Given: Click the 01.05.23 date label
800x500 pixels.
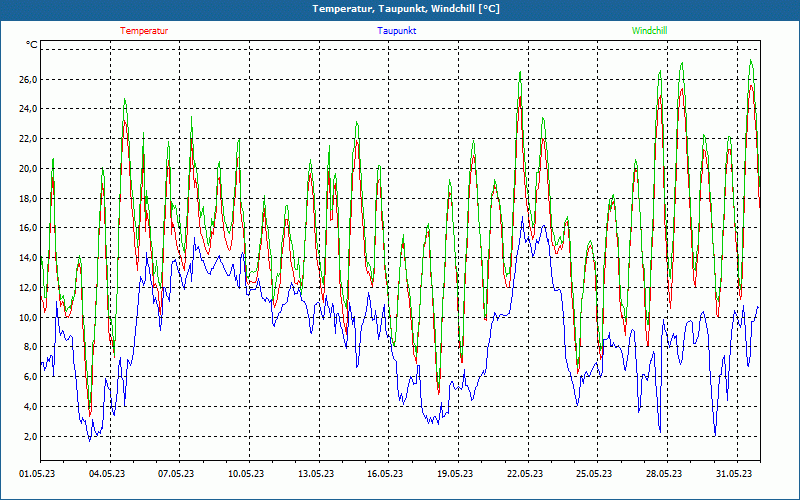Looking at the screenshot, I should (x=37, y=474).
